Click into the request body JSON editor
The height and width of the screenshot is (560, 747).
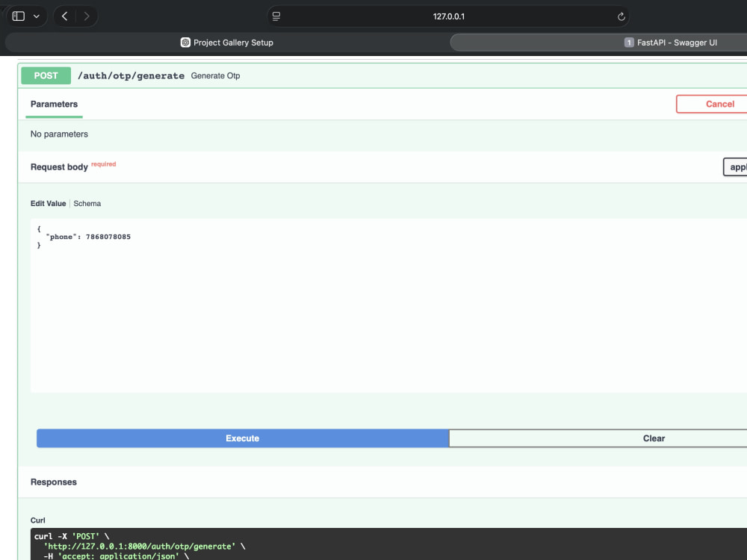pyautogui.click(x=388, y=305)
